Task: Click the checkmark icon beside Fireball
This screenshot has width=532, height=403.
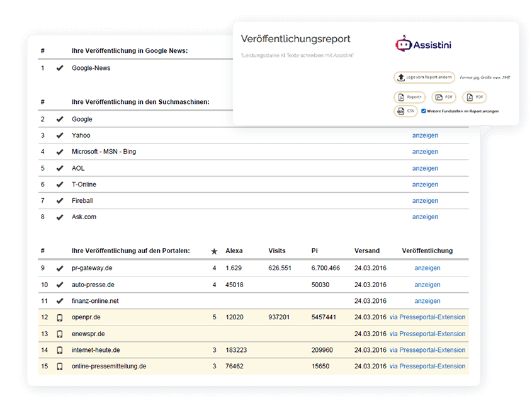Action: coord(60,201)
